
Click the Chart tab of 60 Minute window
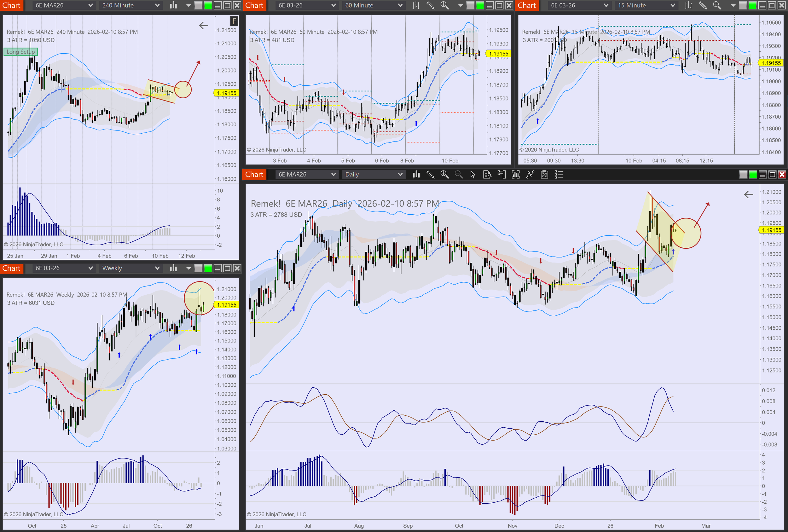pos(254,5)
